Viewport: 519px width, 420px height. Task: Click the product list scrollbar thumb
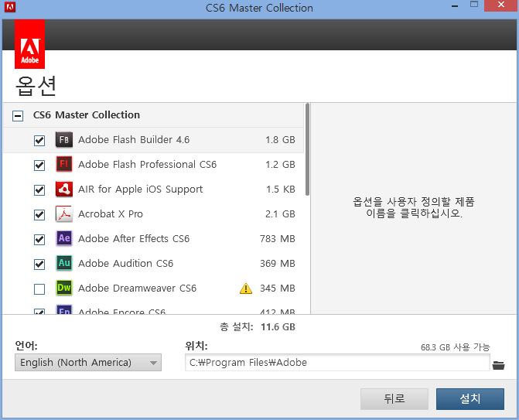pyautogui.click(x=308, y=149)
